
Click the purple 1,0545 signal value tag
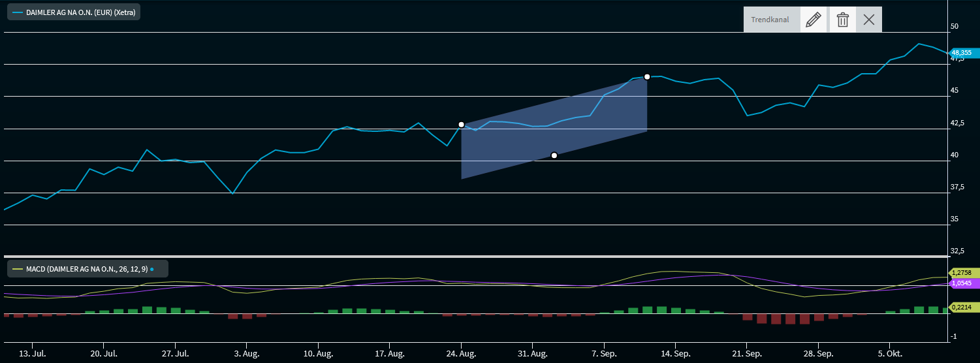[x=961, y=283]
